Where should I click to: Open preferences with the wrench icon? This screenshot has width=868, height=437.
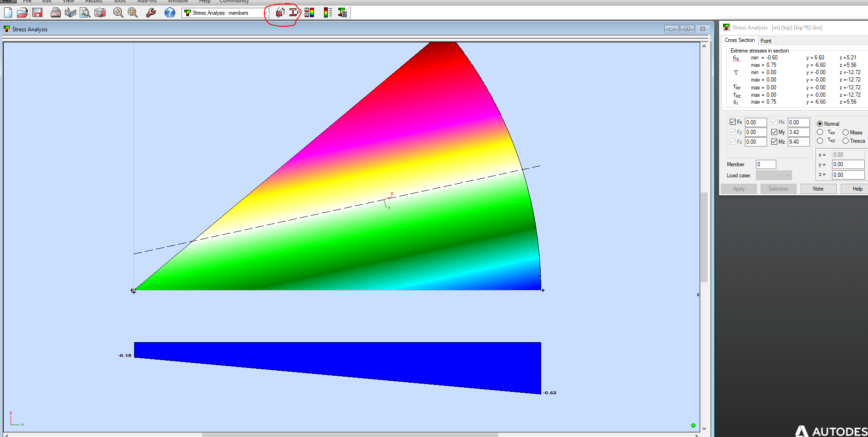[x=151, y=13]
